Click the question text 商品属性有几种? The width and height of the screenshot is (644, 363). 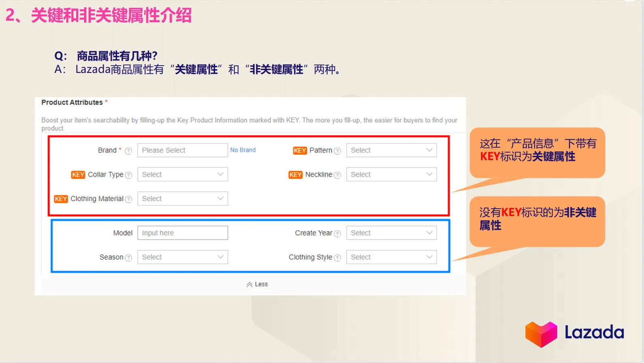coord(117,56)
